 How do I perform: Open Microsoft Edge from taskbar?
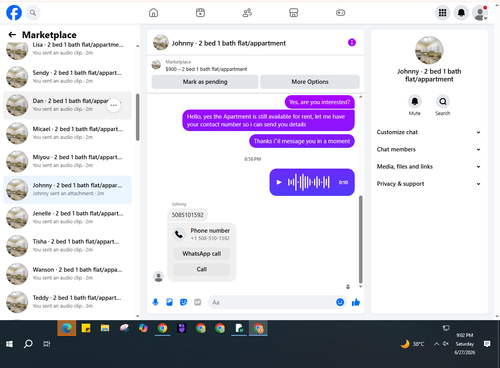[67, 328]
